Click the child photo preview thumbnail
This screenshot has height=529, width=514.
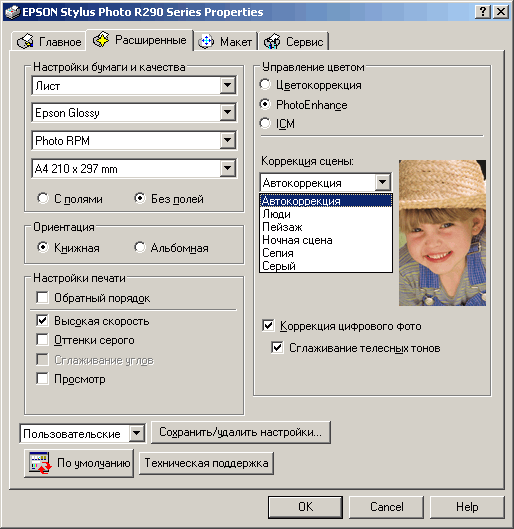(x=442, y=233)
